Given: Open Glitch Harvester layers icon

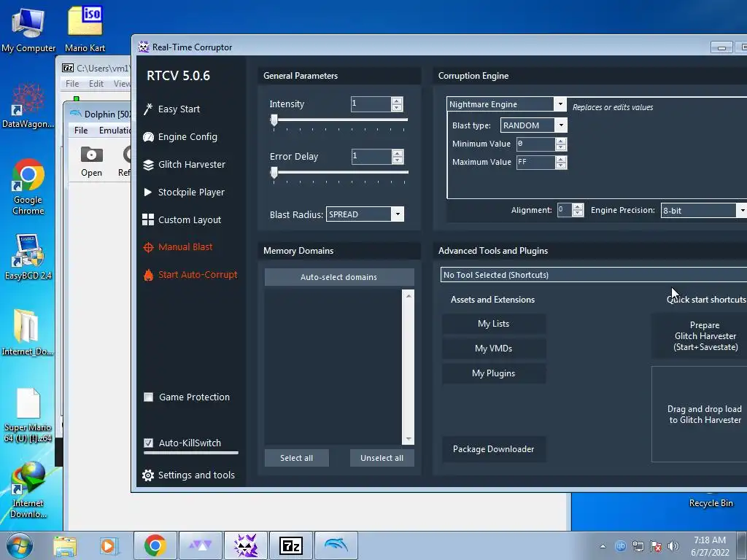Looking at the screenshot, I should click(148, 165).
